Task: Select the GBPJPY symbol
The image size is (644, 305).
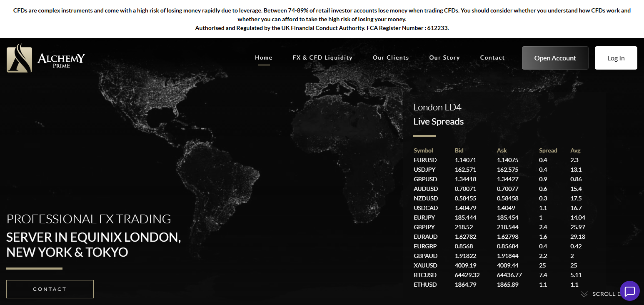Action: point(425,227)
